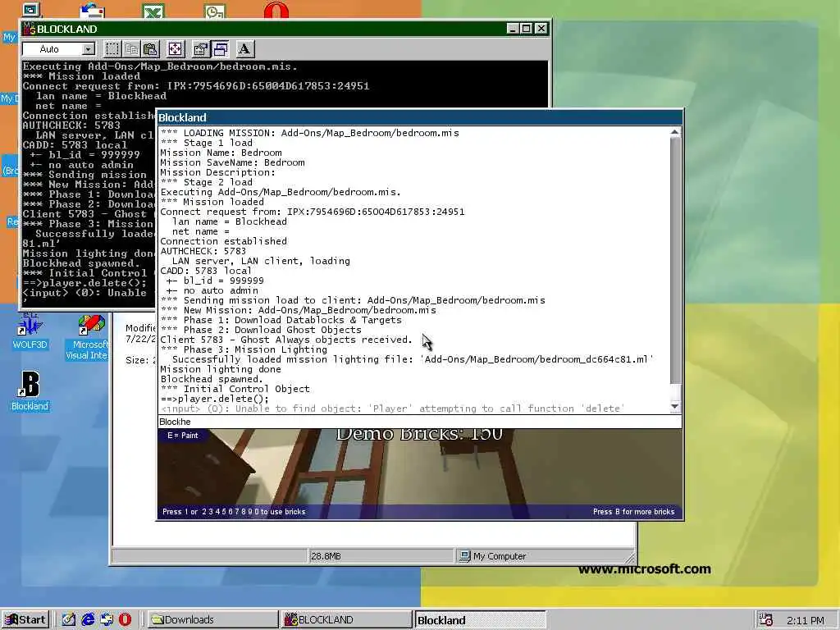Select the Excel desktop icon
Viewport: 840px width, 630px height.
[153, 11]
